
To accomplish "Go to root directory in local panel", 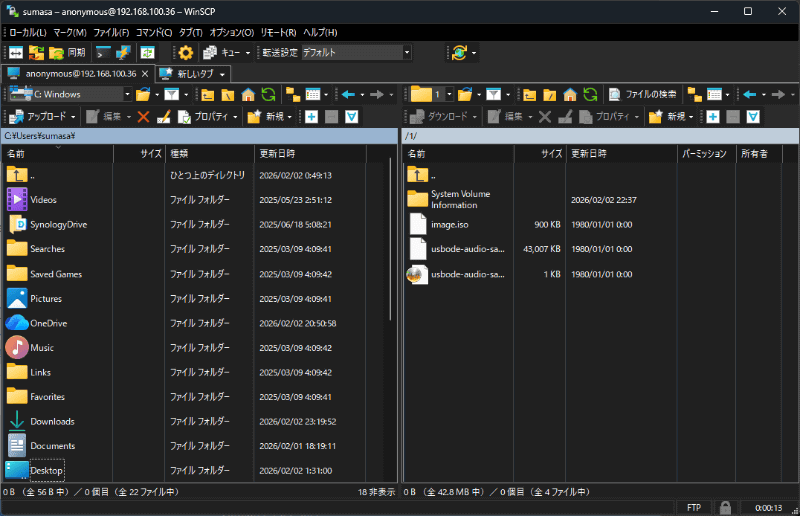I will pos(228,94).
